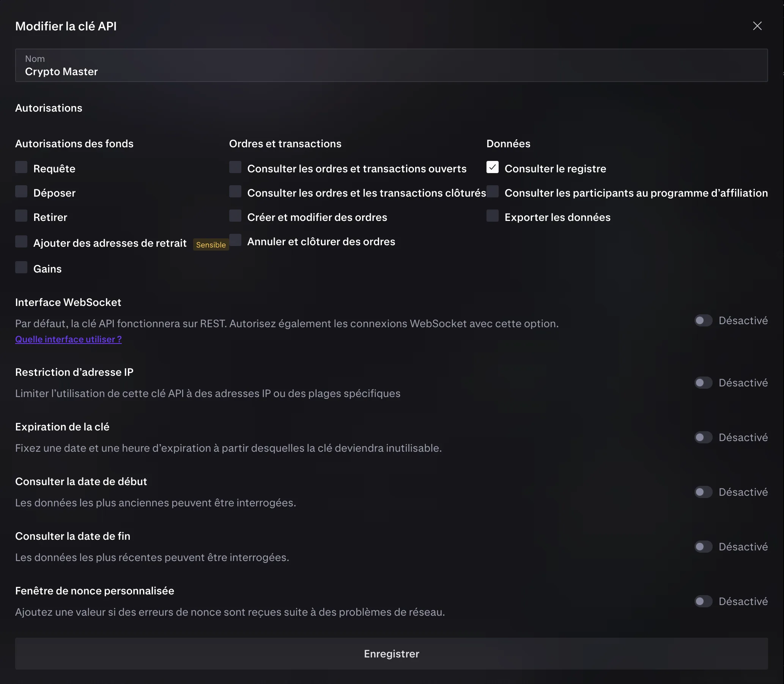Screen dimensions: 784x684
Task: Enable the Déposer permission checkbox
Action: click(21, 192)
